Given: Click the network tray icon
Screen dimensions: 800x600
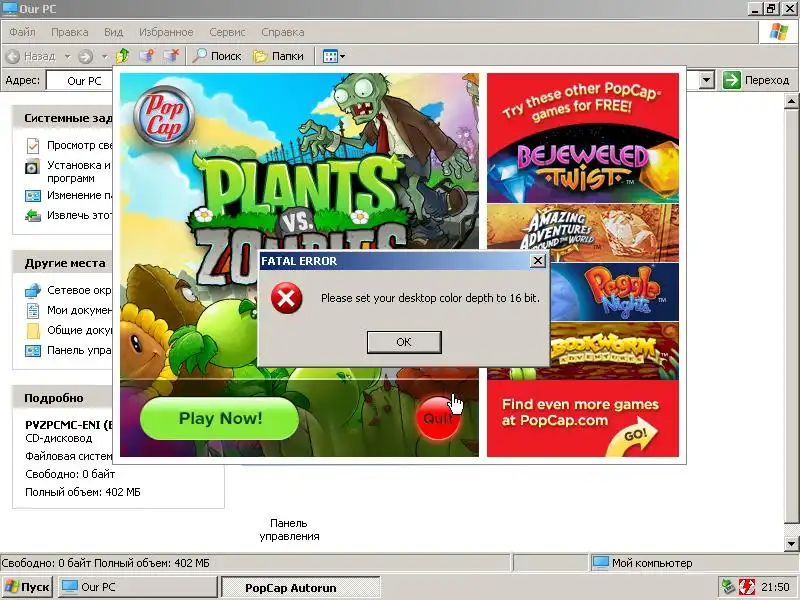Looking at the screenshot, I should [x=727, y=587].
